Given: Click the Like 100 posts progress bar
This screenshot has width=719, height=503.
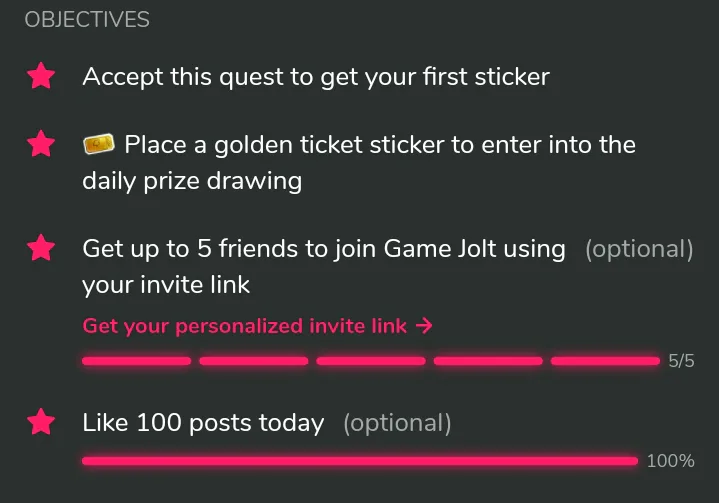Looking at the screenshot, I should tap(360, 461).
